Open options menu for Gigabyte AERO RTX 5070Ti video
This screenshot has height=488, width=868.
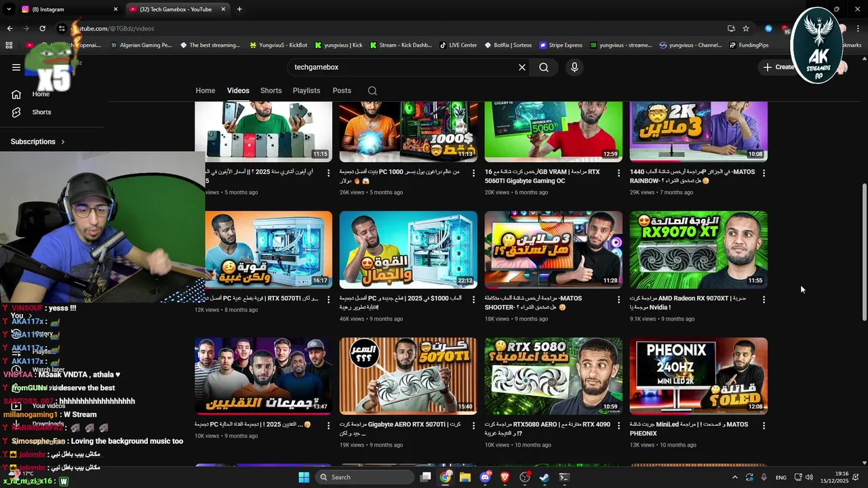tap(473, 426)
